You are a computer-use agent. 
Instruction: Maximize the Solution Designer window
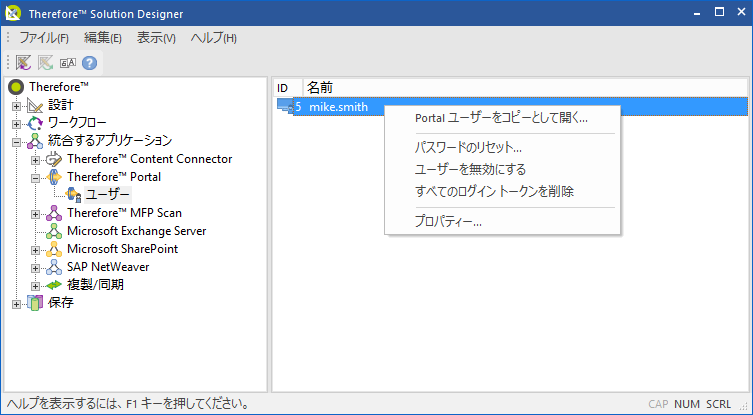coord(719,12)
